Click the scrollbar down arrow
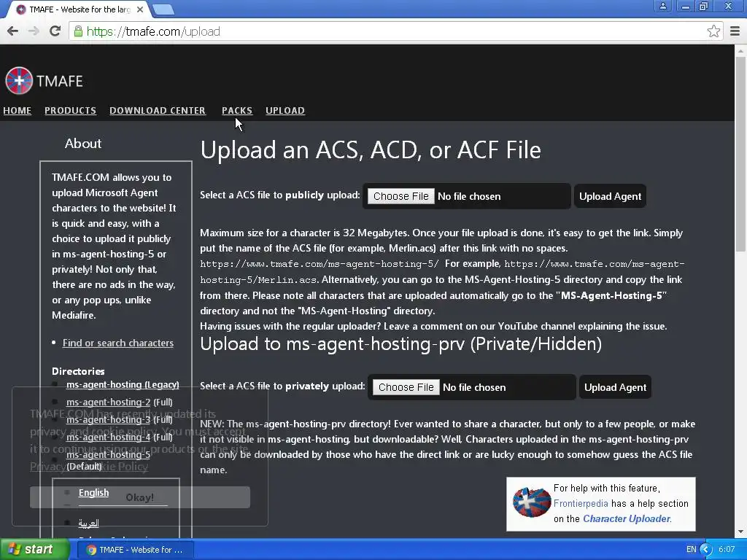This screenshot has height=560, width=747. (741, 532)
